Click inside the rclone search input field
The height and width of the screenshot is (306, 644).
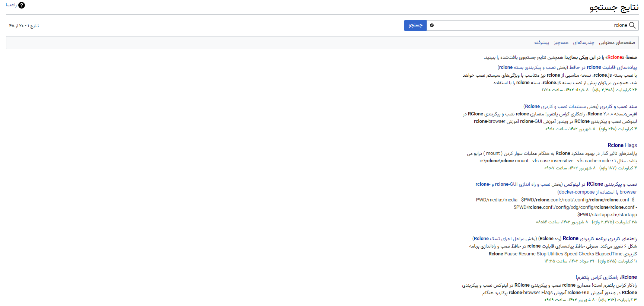(521, 25)
